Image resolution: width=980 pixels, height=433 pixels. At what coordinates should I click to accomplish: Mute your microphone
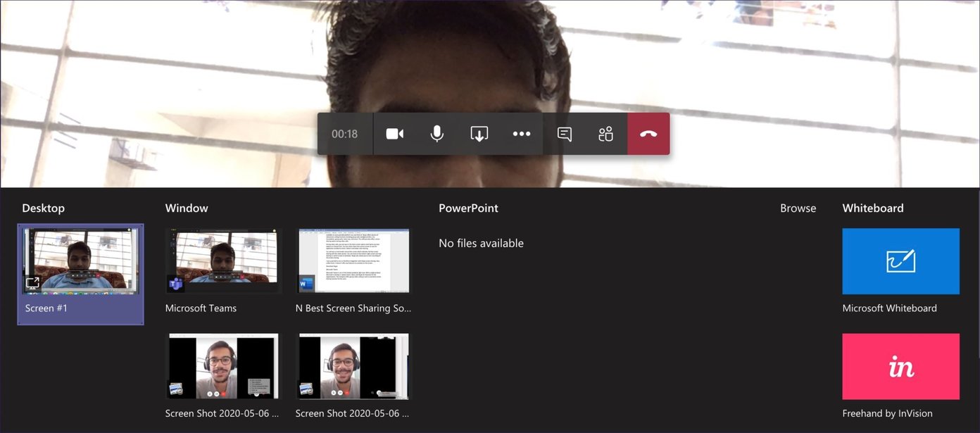436,133
